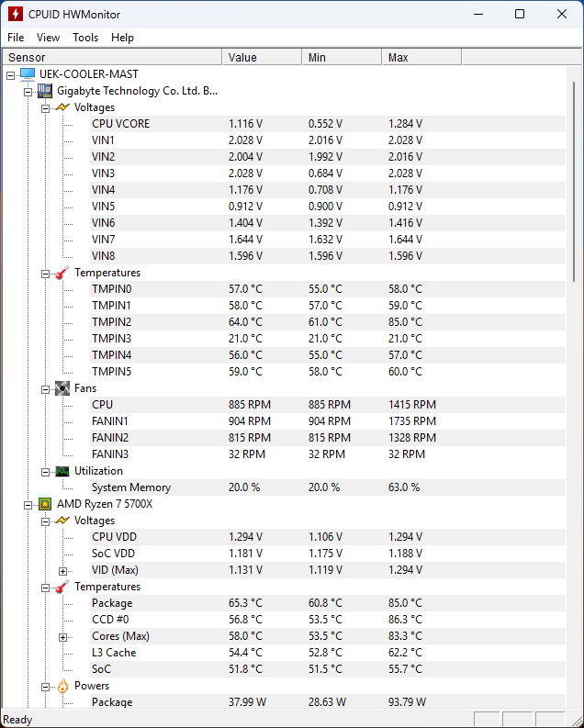
Task: Click the Fans section fan icon
Action: click(62, 388)
